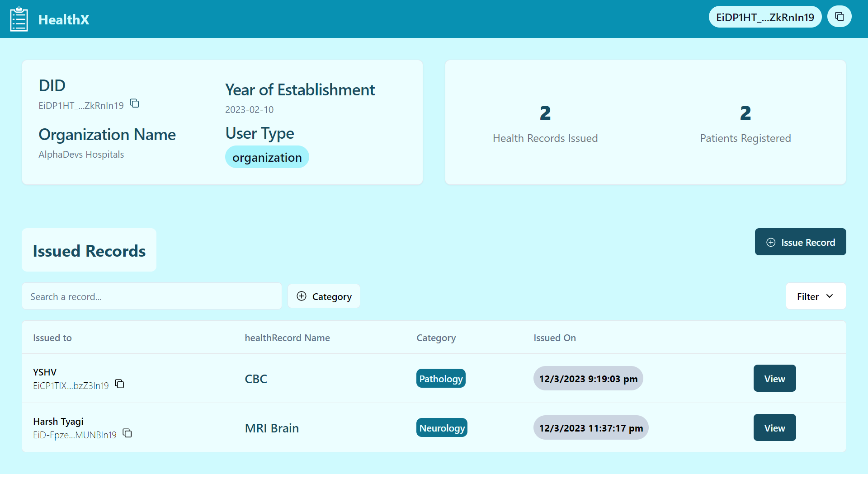Click the EiDP1HT_...ZkRnIn19 account pill
The image size is (868, 488).
click(765, 17)
